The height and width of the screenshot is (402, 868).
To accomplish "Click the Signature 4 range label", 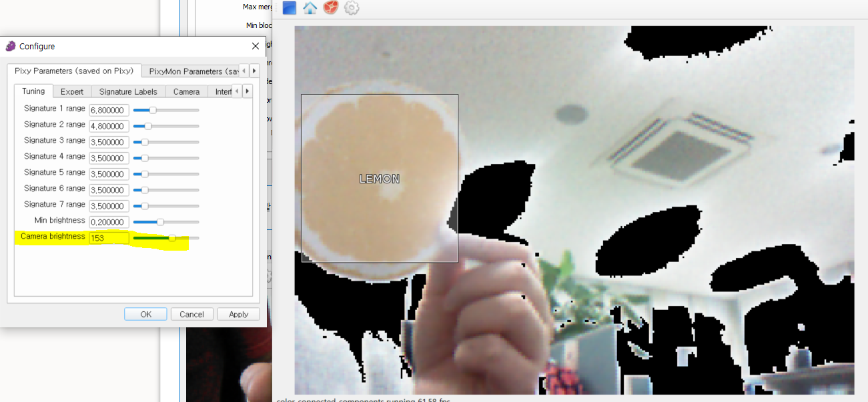I will click(x=55, y=157).
